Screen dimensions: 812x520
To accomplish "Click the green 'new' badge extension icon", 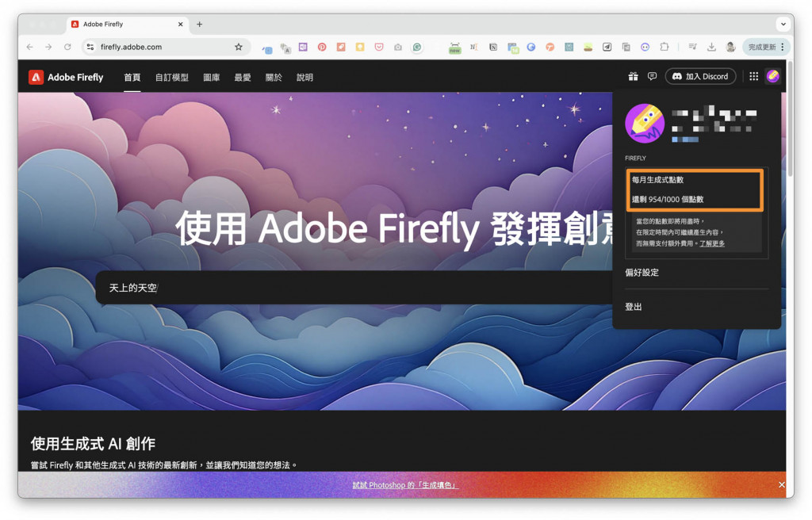I will (454, 48).
